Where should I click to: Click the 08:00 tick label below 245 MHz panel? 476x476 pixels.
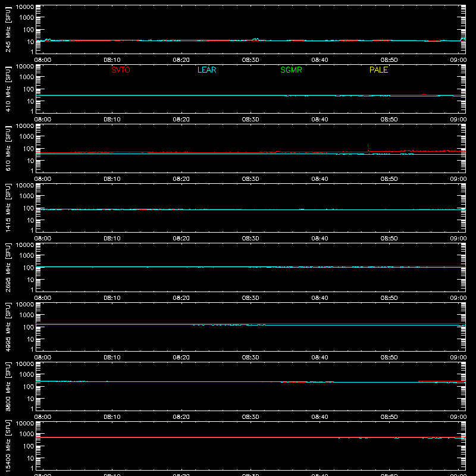tap(43, 60)
